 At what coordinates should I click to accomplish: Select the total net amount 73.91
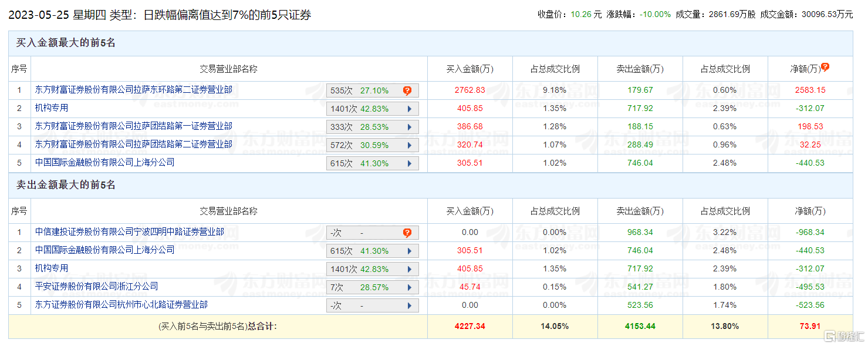click(810, 327)
